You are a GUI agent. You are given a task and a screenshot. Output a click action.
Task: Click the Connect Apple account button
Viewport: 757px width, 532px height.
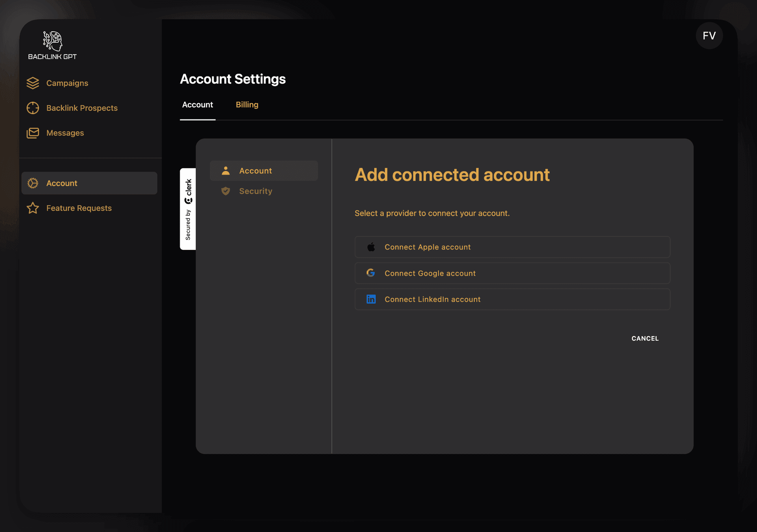(x=512, y=247)
